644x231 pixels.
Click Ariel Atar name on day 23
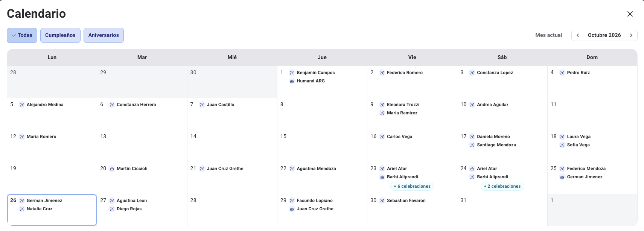click(x=397, y=169)
